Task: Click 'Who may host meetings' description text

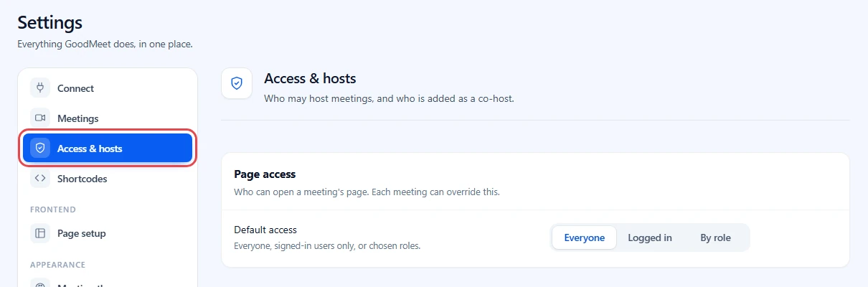Action: (x=389, y=98)
